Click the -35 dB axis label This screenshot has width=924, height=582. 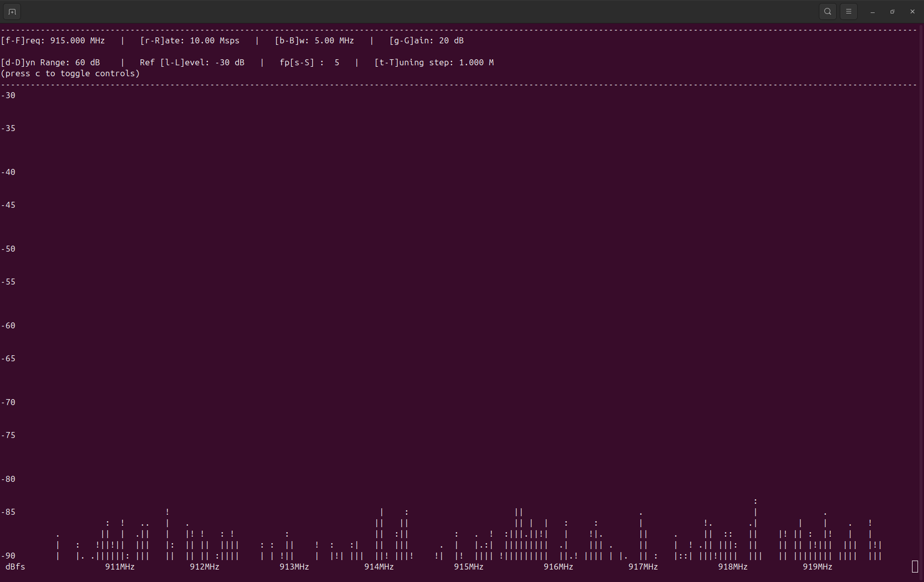coord(8,128)
